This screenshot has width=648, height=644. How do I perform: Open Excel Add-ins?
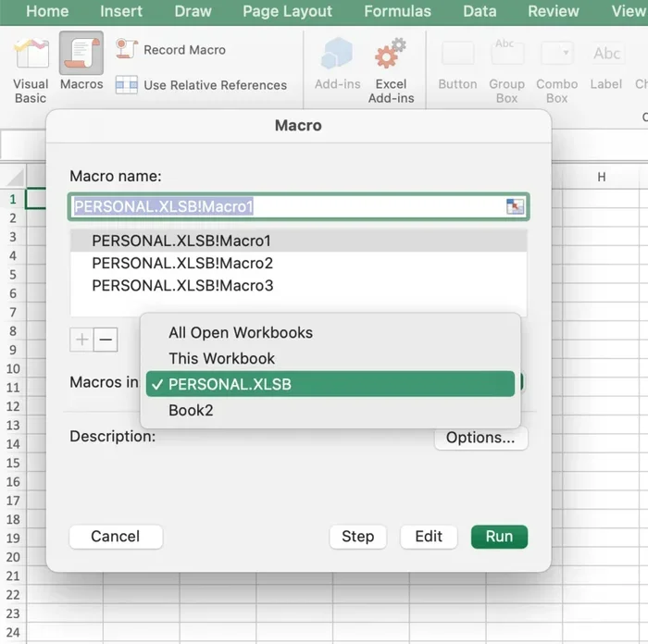tap(391, 70)
